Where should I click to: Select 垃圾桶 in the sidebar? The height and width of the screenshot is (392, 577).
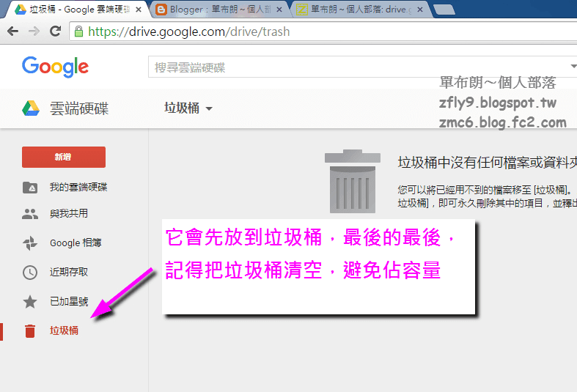pyautogui.click(x=64, y=330)
